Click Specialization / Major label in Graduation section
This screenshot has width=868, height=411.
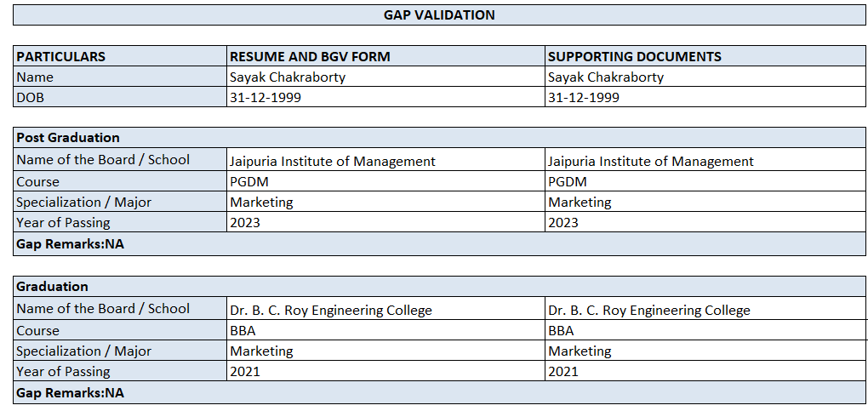point(83,351)
